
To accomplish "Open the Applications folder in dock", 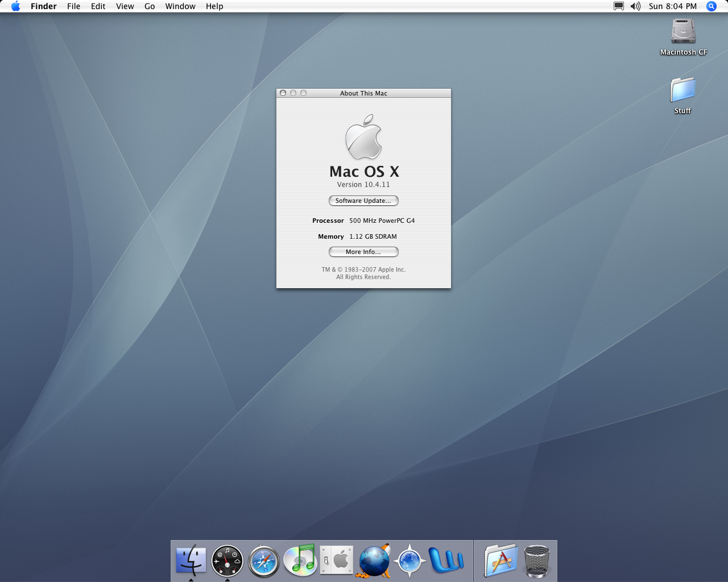I will pyautogui.click(x=500, y=560).
